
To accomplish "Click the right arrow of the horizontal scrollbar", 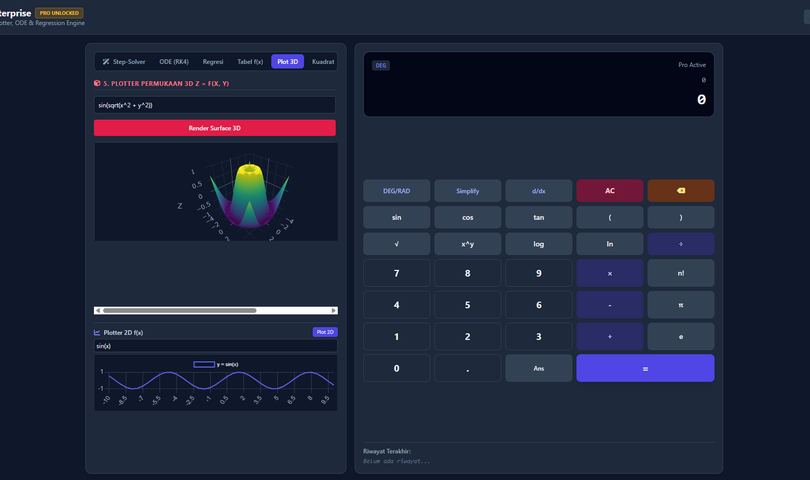I will point(334,311).
